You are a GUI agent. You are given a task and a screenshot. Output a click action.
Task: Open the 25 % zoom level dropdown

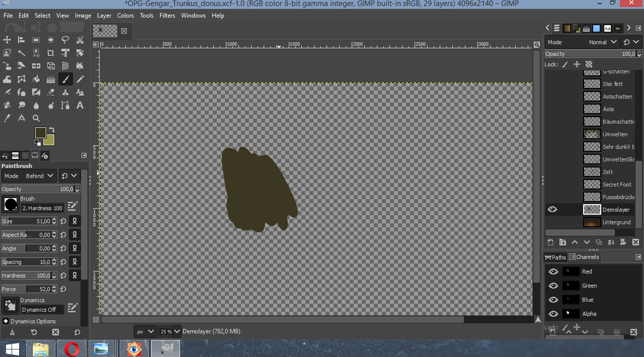(x=171, y=331)
